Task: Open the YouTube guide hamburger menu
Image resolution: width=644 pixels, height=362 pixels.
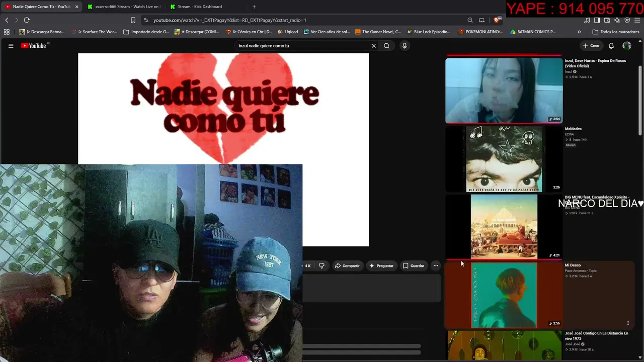Action: pos(11,46)
